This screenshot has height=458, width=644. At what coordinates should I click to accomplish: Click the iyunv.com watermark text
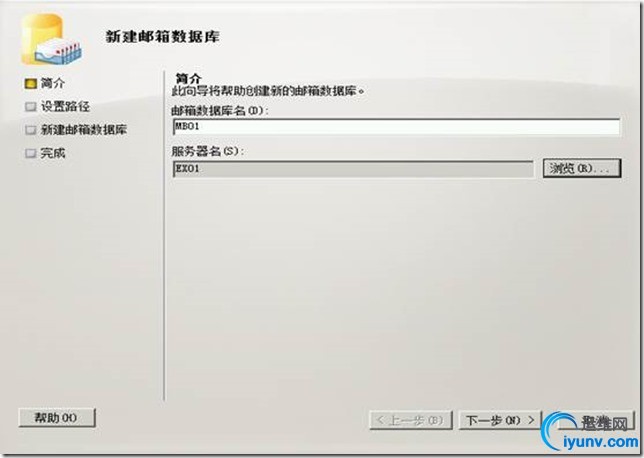[601, 442]
